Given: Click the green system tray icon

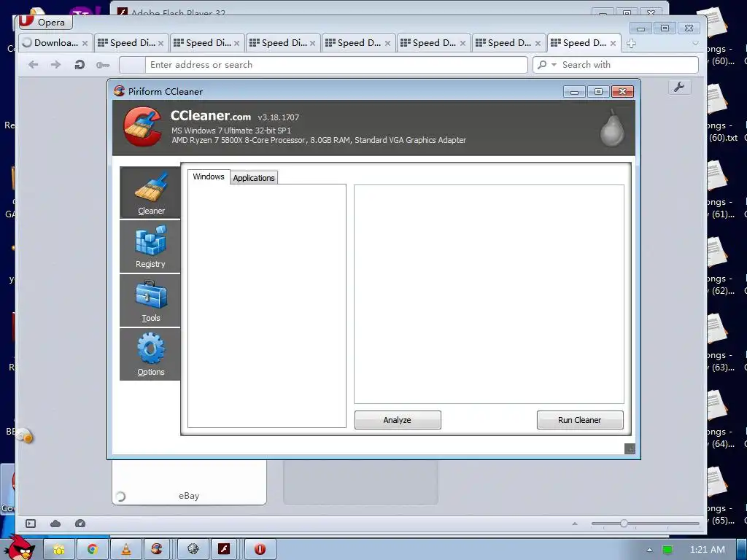Looking at the screenshot, I should [667, 550].
